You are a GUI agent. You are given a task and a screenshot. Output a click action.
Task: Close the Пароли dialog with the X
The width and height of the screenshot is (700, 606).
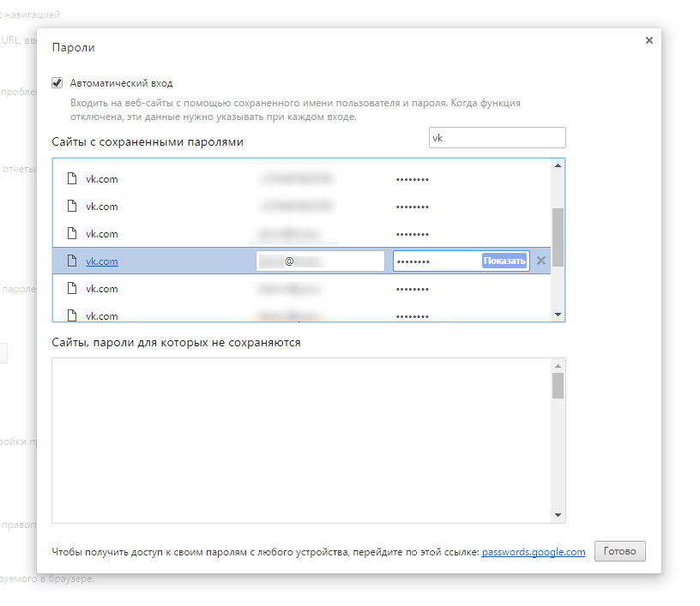649,40
